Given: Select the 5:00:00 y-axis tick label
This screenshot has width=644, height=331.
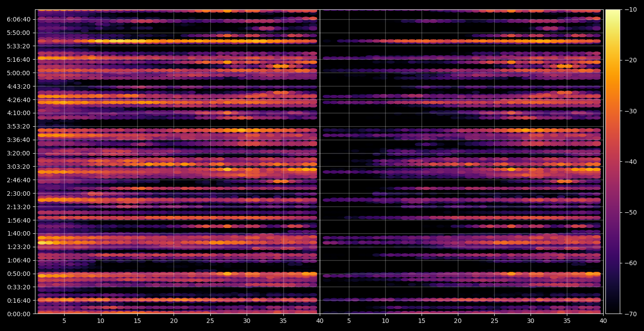Looking at the screenshot, I should point(19,73).
